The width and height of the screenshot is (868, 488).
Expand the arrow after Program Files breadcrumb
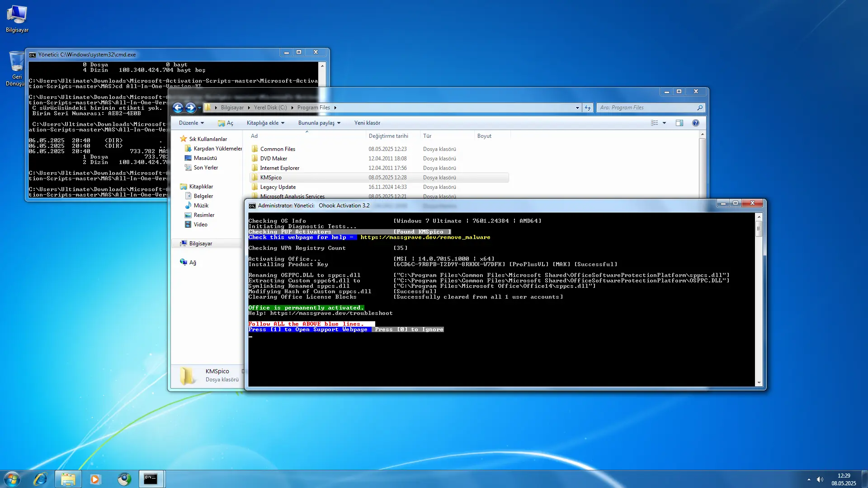point(335,108)
